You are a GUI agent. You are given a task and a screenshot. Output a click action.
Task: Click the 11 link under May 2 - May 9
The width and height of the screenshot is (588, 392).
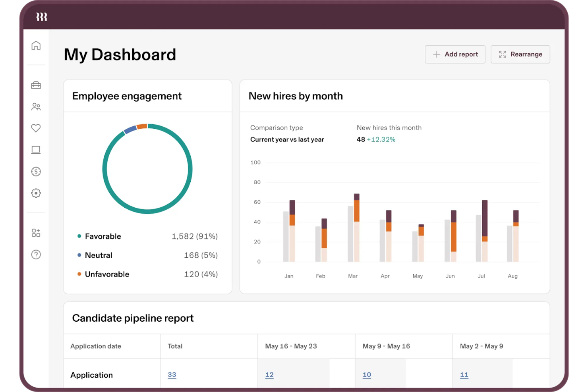click(464, 375)
